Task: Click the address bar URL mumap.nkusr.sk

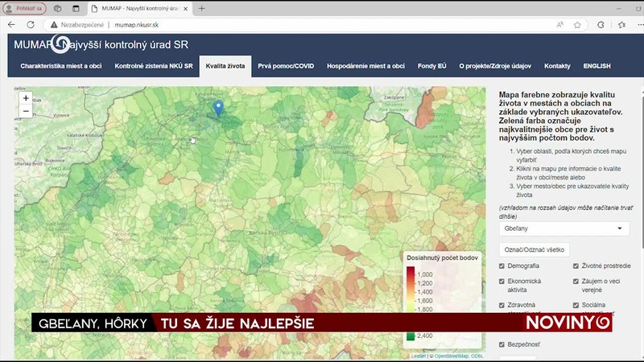Action: tap(136, 25)
